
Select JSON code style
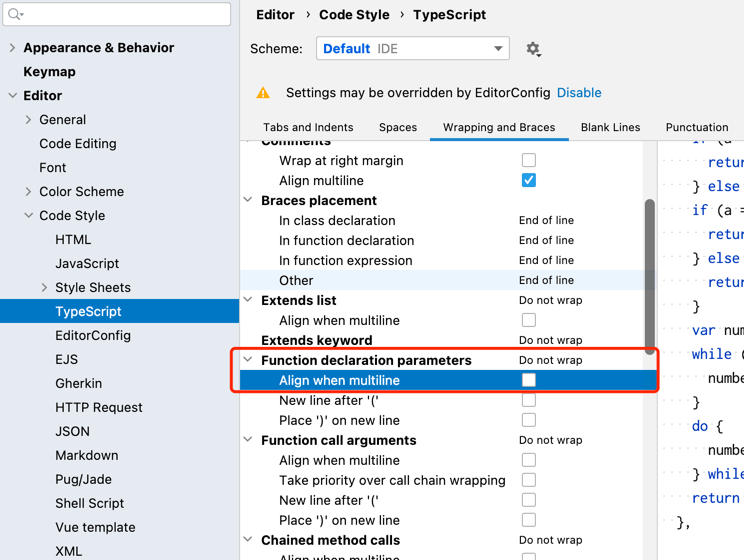pos(73,431)
